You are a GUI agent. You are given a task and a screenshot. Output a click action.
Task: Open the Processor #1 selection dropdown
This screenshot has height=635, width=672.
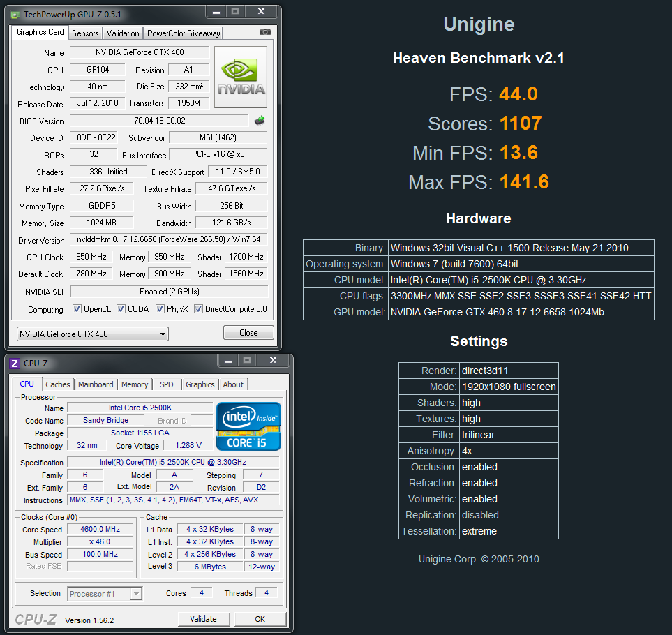[x=105, y=593]
